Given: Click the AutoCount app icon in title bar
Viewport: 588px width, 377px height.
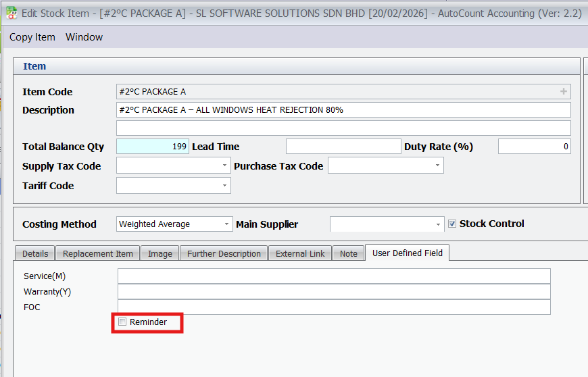Looking at the screenshot, I should pos(11,12).
